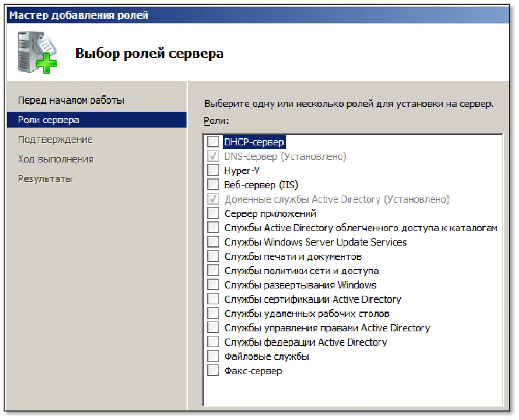Check Active Directory облегченного доступа к каталогам box
The width and height of the screenshot is (519, 420).
point(213,227)
